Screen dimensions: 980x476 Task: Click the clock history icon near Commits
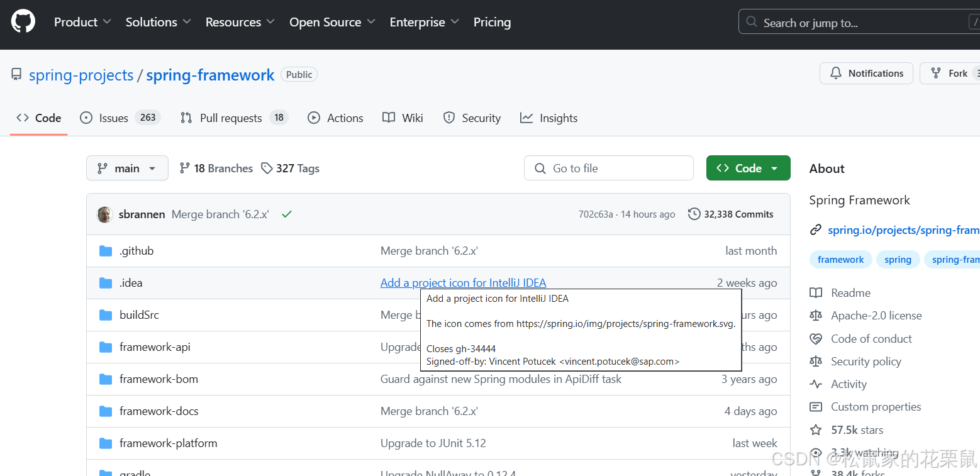[694, 214]
